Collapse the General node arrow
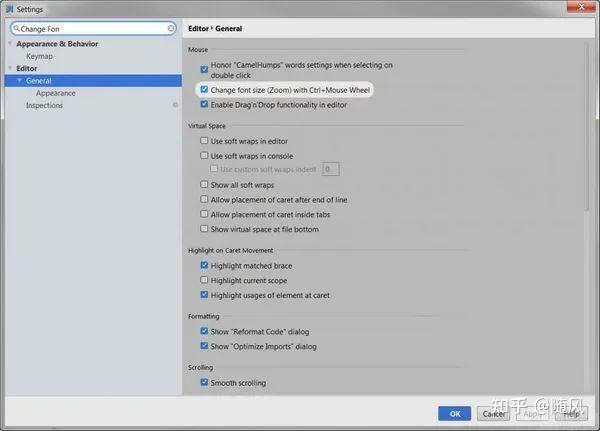This screenshot has width=600, height=431. pos(20,80)
